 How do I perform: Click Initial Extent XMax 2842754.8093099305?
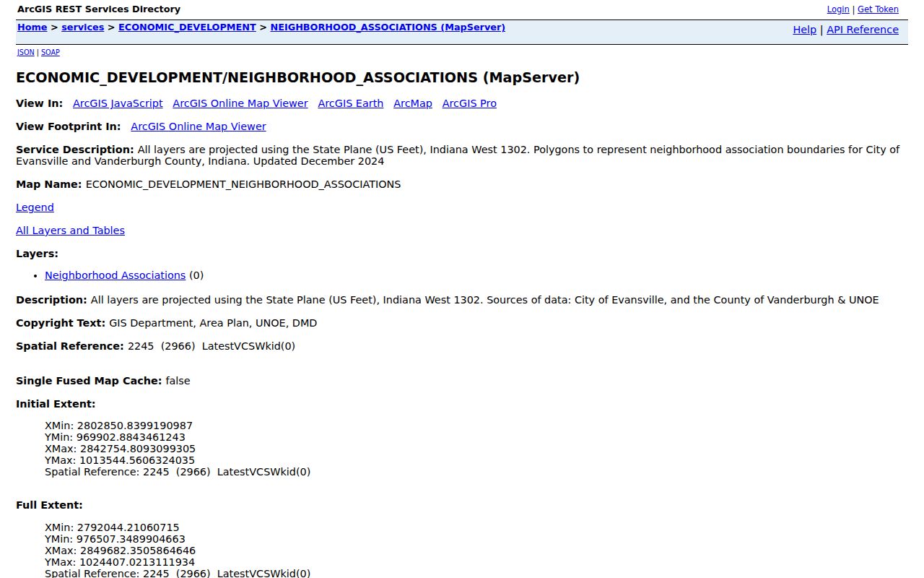click(x=120, y=449)
